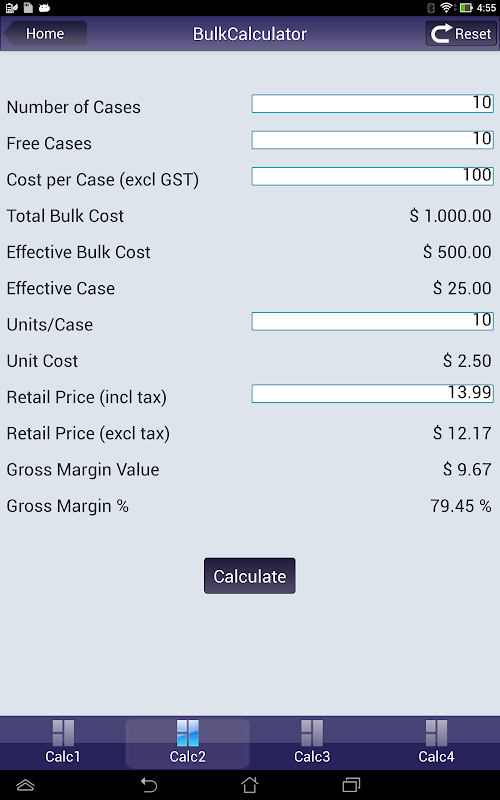500x800 pixels.
Task: Tap the Reset arrow icon
Action: coord(441,34)
